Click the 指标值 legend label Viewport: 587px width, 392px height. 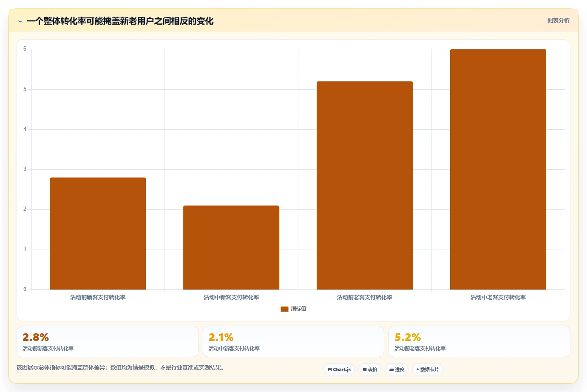[298, 309]
